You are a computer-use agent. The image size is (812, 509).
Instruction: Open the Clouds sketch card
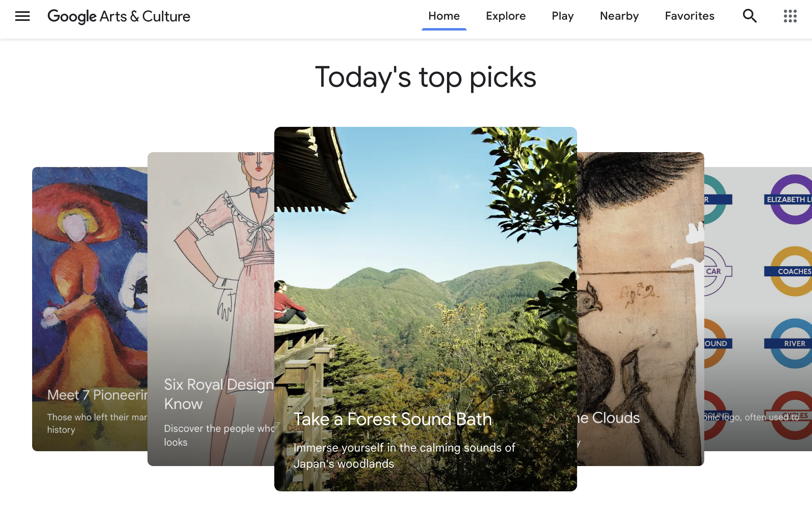point(640,309)
